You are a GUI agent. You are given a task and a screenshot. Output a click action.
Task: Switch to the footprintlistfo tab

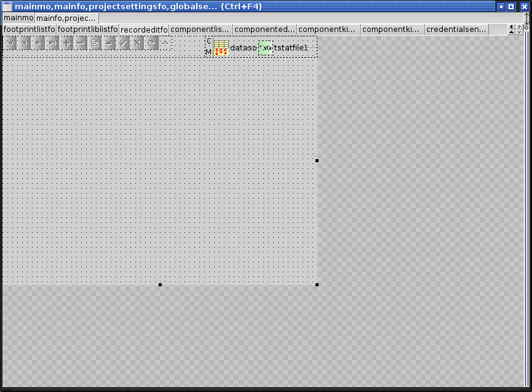point(29,29)
